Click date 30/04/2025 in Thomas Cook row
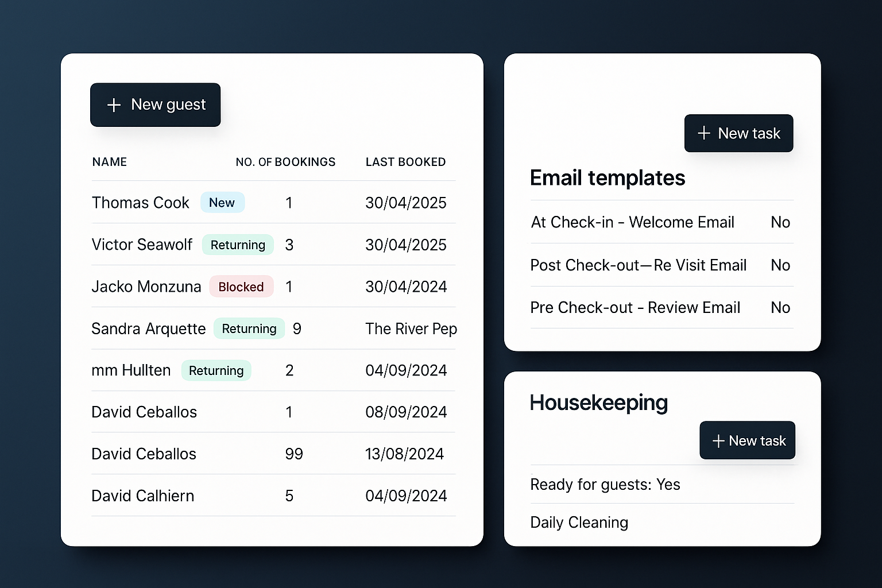Image resolution: width=882 pixels, height=588 pixels. coord(406,203)
